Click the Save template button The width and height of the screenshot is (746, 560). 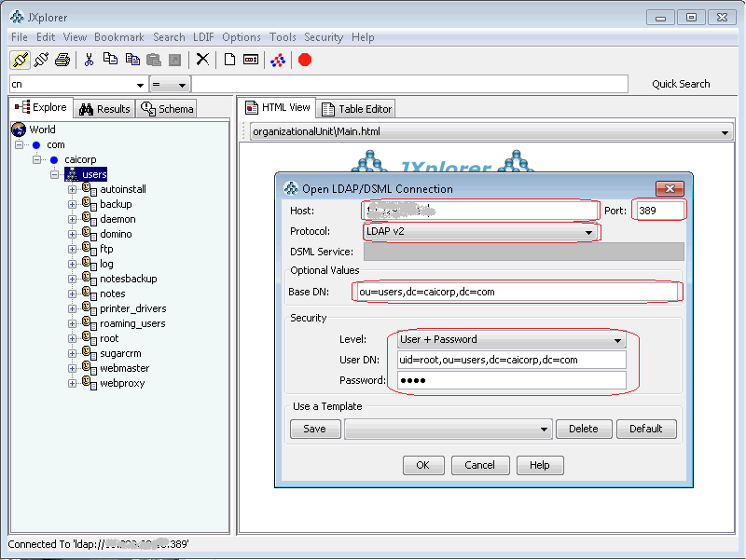tap(315, 429)
